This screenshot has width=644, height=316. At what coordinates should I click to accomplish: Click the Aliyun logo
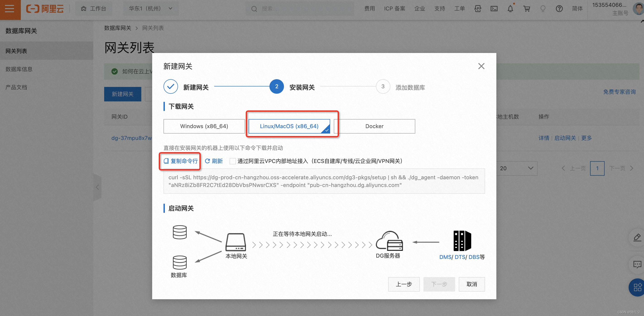click(45, 9)
